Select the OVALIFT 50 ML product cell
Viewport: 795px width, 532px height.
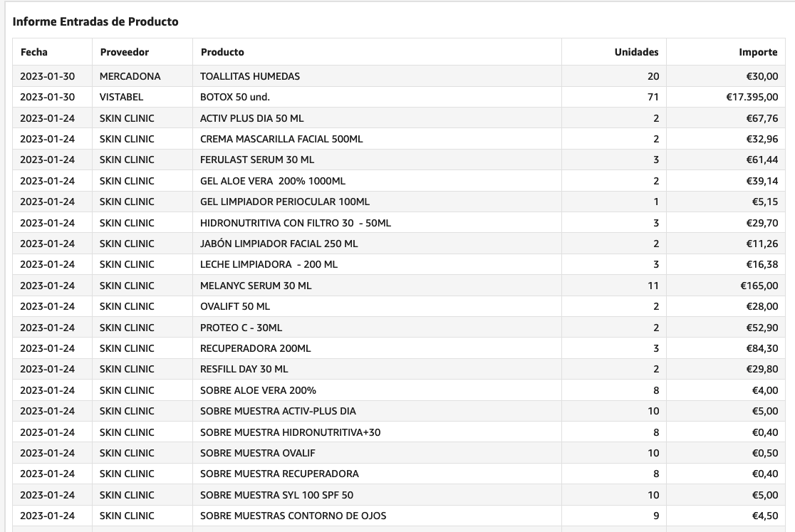coord(235,306)
